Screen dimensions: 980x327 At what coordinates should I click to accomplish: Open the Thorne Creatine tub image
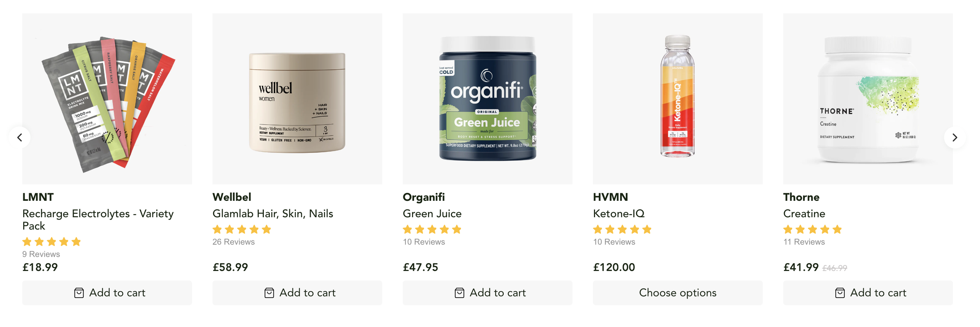click(x=867, y=99)
